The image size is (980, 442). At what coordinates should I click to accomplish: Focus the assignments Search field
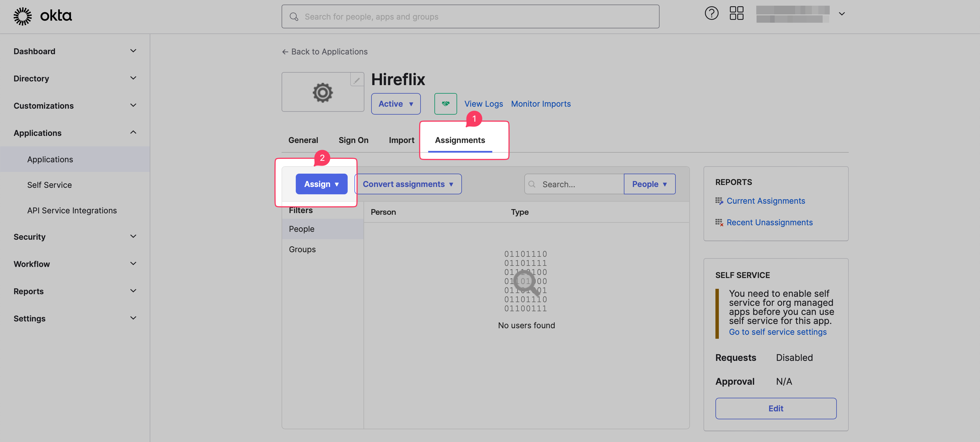tap(574, 184)
